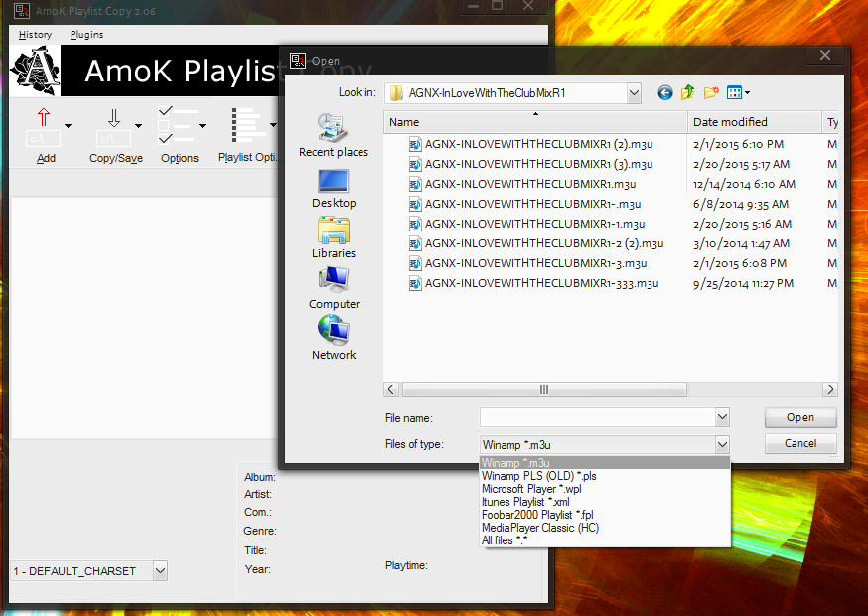Open the View menu icon
Viewport: 868px width, 616px height.
coord(737,93)
